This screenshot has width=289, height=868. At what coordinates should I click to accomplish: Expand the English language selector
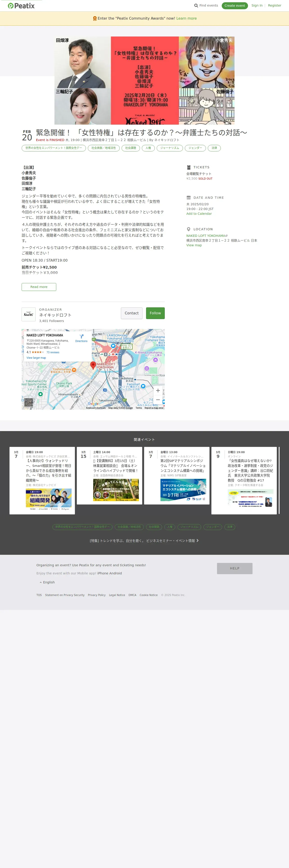point(47,582)
